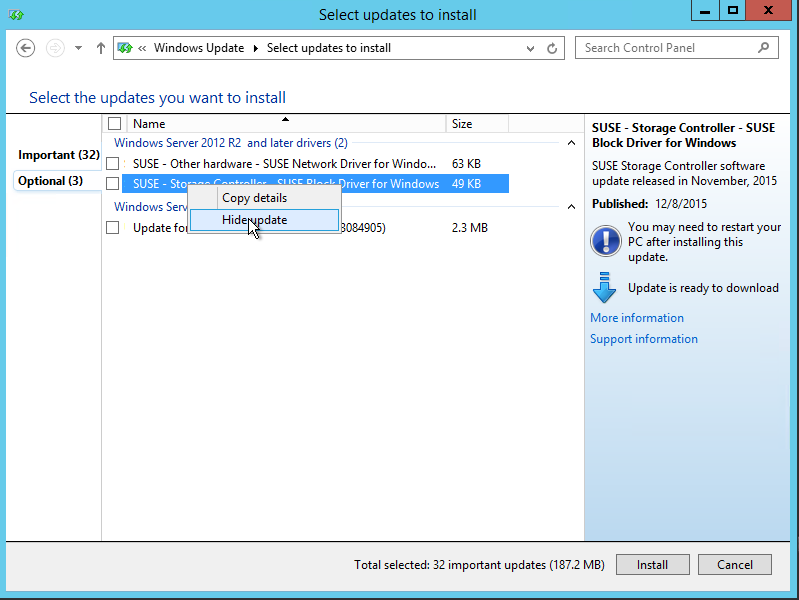Click the Windows Server 2012 R2 drivers group header

(x=231, y=143)
